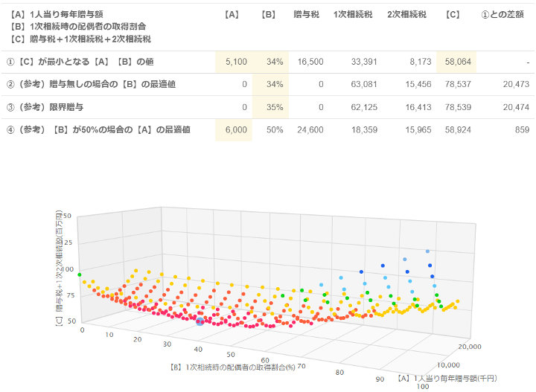
Task: Click the 20,473 difference value
Action: (x=516, y=84)
